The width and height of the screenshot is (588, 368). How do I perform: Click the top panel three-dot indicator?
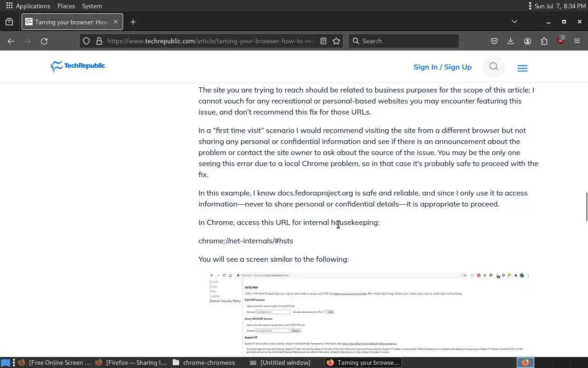pyautogui.click(x=531, y=6)
